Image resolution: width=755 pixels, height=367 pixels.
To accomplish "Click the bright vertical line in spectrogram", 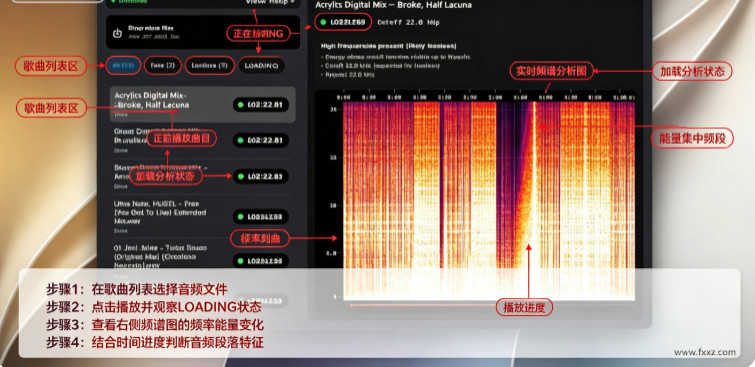I will click(534, 197).
